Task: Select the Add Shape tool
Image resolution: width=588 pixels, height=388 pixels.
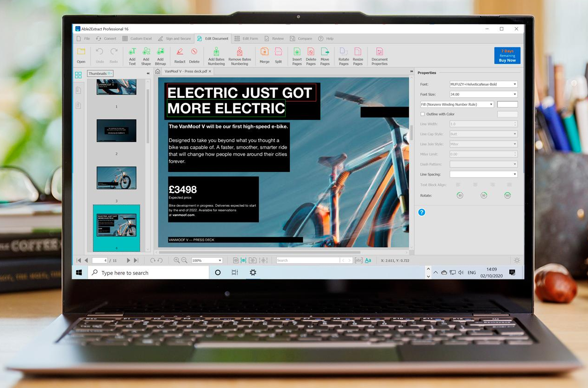Action: (x=146, y=56)
